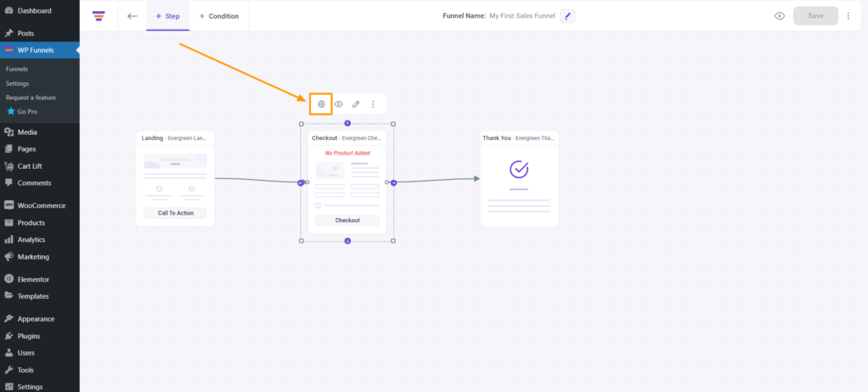Image resolution: width=868 pixels, height=392 pixels.
Task: Click Call To Action button in Landing card
Action: click(x=175, y=213)
